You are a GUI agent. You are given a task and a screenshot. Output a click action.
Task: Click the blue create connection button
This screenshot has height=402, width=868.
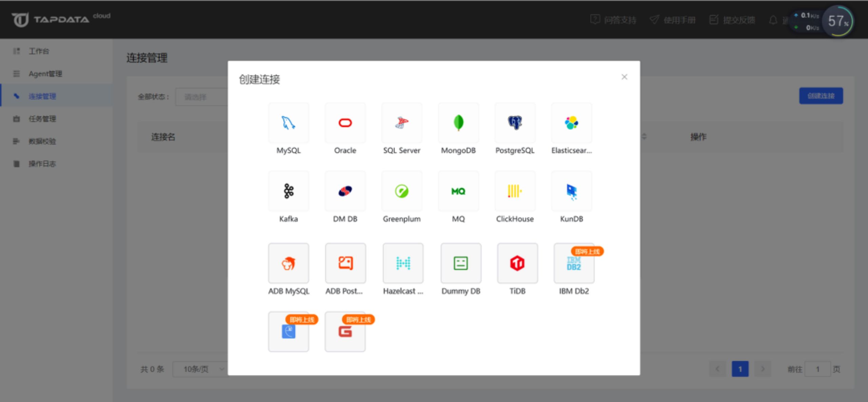[x=821, y=96]
